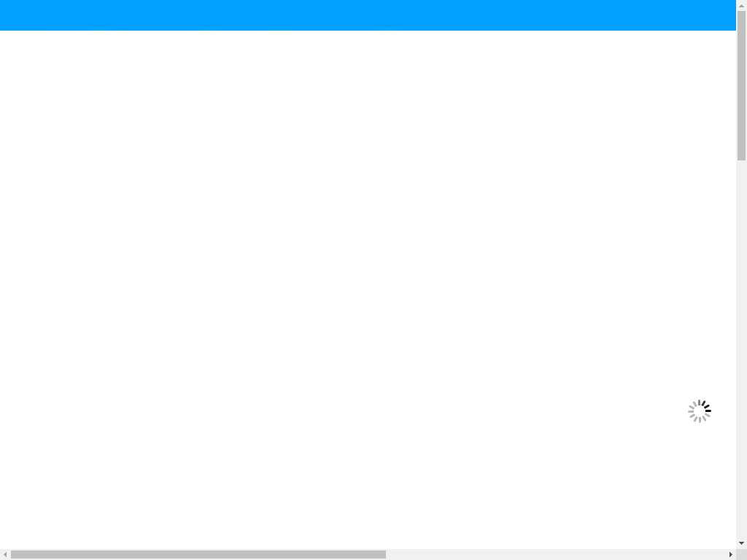Click the empty horizontal track right of thumb

(555, 554)
